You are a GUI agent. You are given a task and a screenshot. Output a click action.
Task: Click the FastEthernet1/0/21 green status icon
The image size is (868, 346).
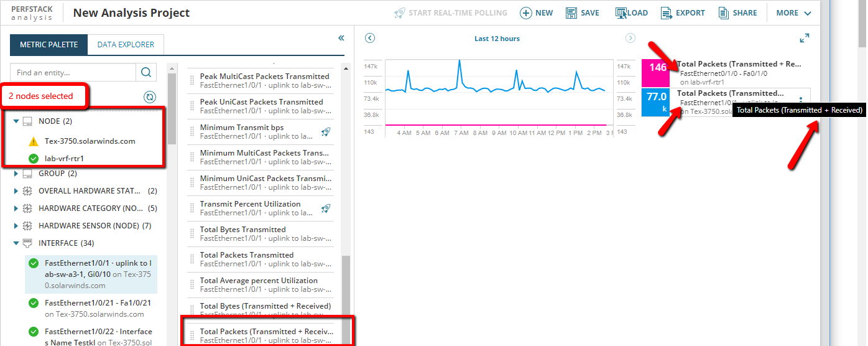tap(34, 303)
